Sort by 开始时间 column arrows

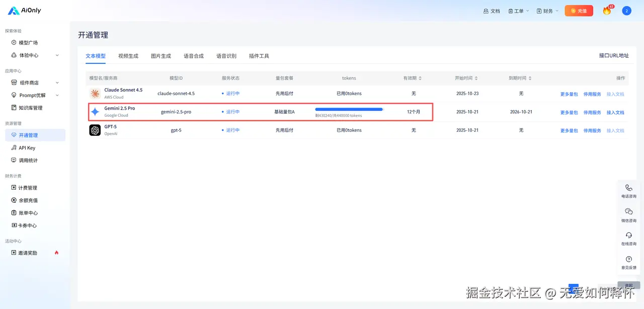(x=475, y=79)
